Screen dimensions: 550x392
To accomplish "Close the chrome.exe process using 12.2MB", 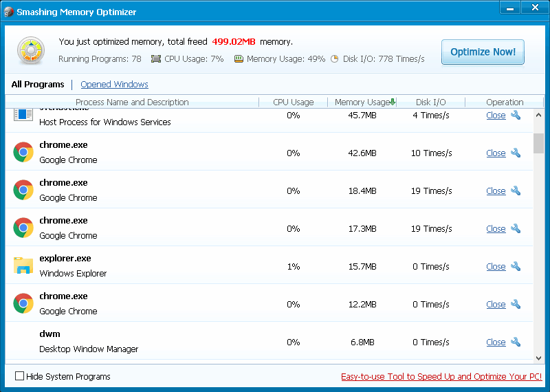I will tap(496, 305).
